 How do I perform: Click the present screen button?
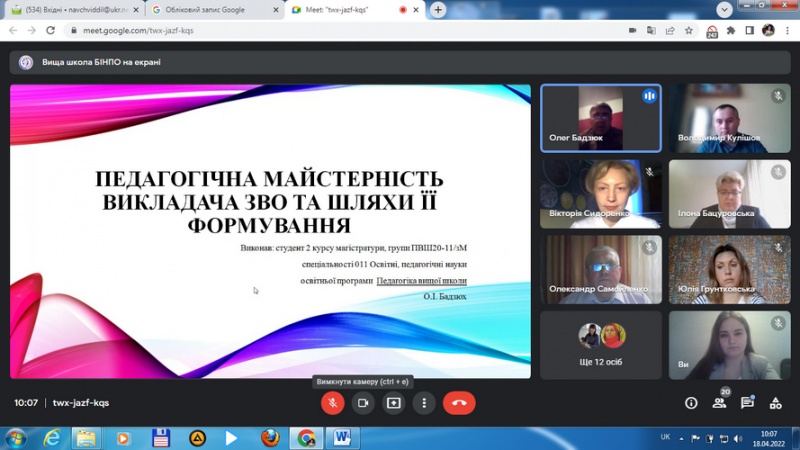(x=394, y=403)
